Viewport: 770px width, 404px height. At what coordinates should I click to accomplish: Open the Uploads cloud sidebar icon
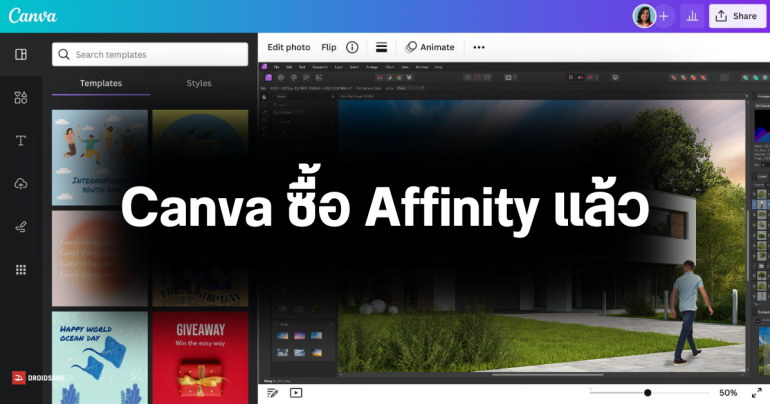(21, 184)
